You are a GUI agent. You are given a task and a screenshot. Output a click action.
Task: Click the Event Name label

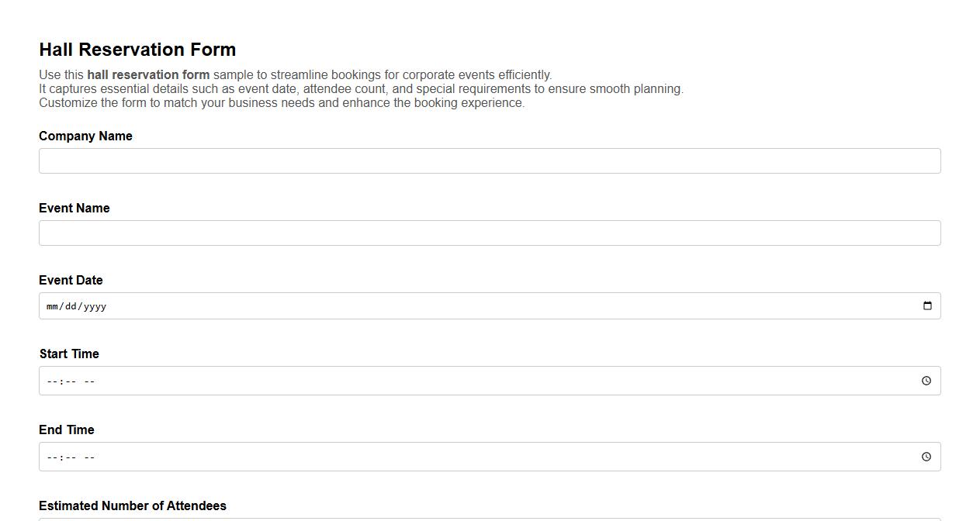(x=74, y=209)
